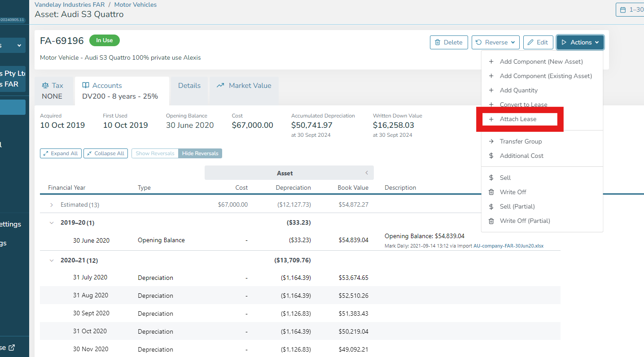
Task: Collapse the 2020–21 (12) financial year
Action: point(52,260)
